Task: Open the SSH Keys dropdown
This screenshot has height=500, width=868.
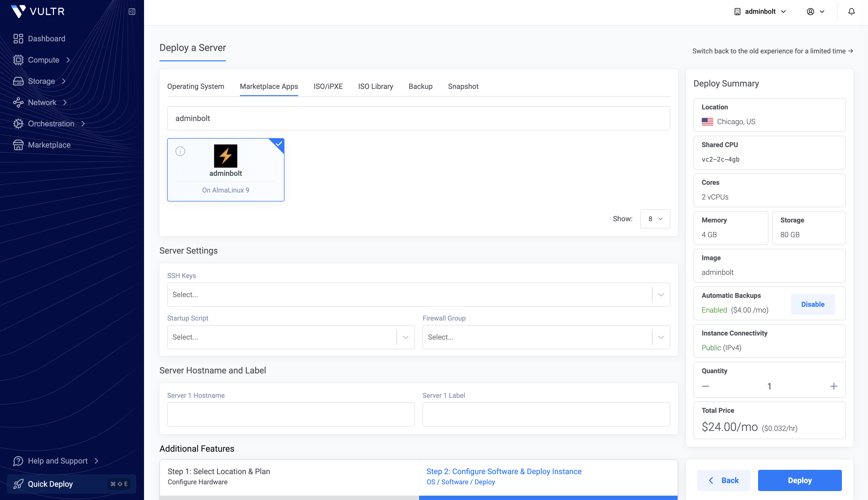Action: click(418, 295)
